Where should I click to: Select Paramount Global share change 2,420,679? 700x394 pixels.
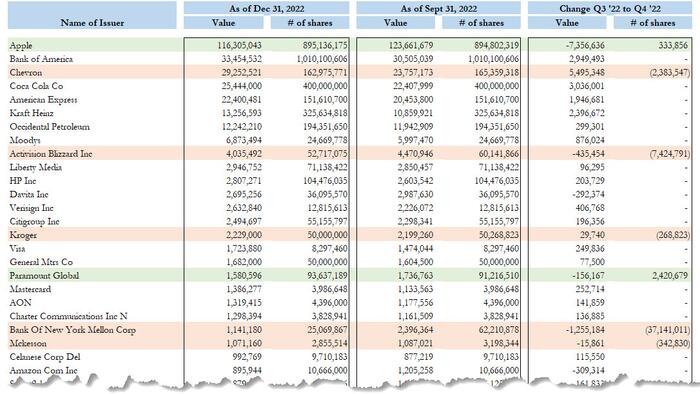[x=670, y=275]
